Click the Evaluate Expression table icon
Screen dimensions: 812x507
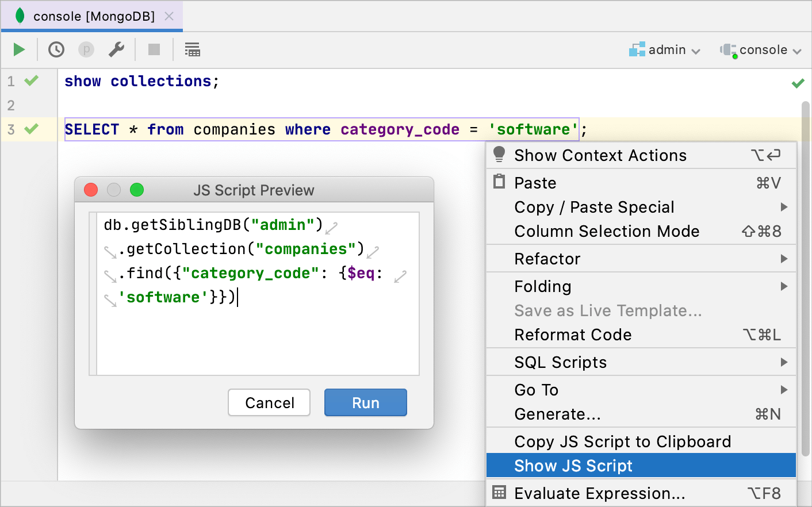click(x=500, y=493)
